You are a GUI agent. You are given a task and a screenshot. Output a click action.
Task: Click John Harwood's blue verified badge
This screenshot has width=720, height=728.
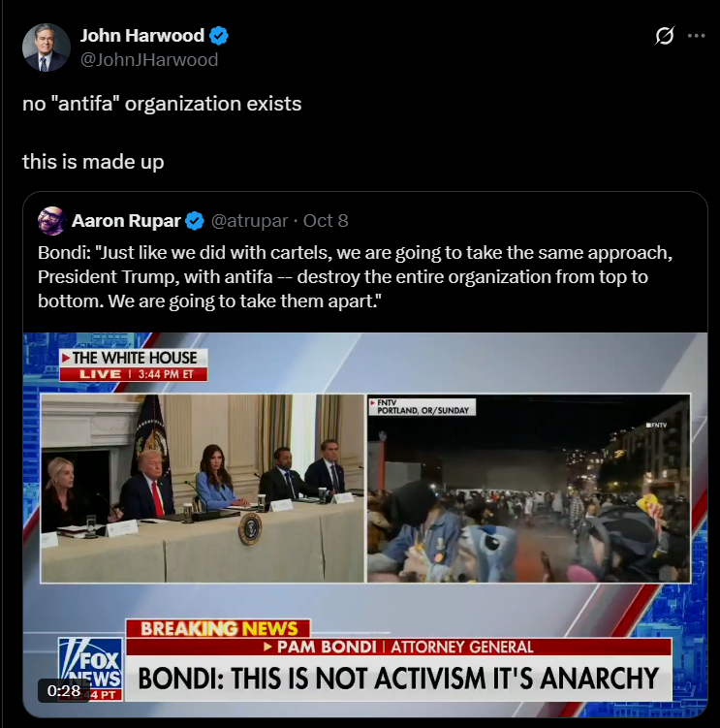point(219,36)
